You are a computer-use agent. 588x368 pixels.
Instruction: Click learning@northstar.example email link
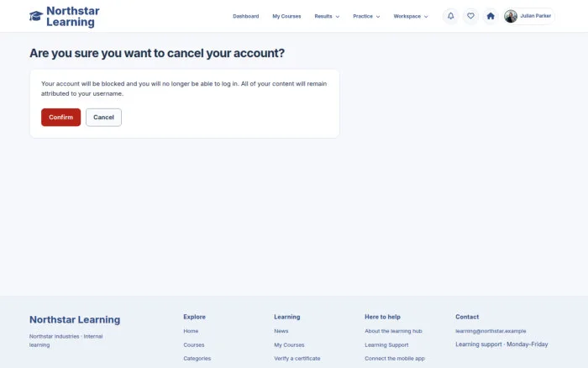[x=491, y=331]
